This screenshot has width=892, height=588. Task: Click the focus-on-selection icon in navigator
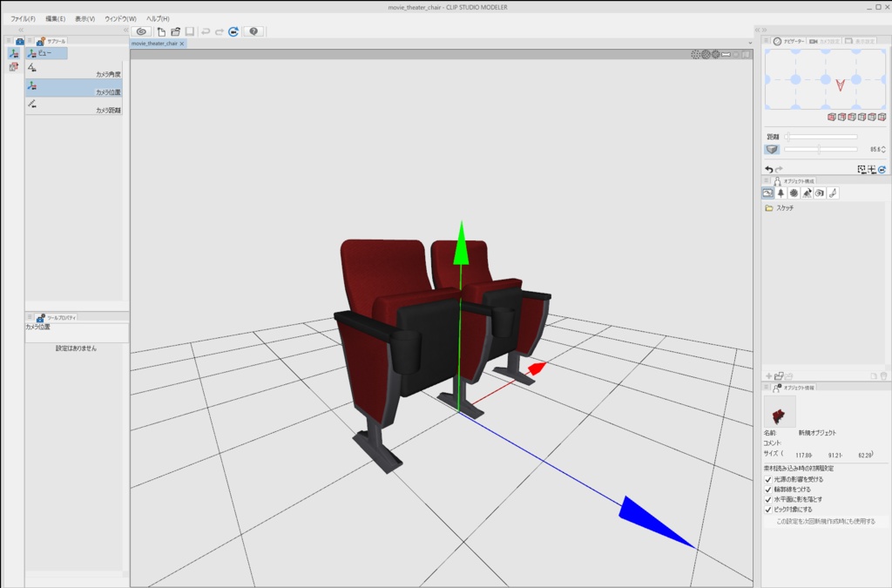click(871, 170)
